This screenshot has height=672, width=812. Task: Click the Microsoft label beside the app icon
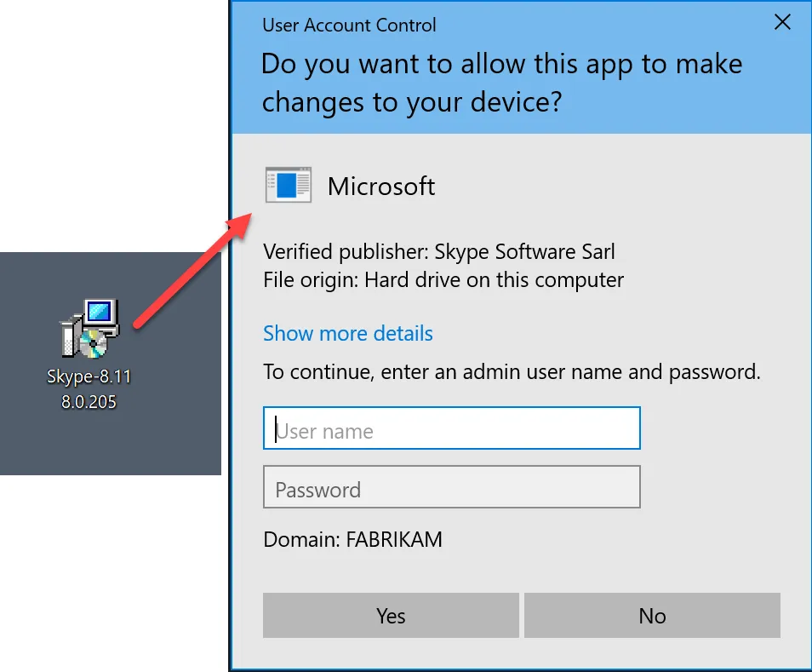pyautogui.click(x=381, y=186)
